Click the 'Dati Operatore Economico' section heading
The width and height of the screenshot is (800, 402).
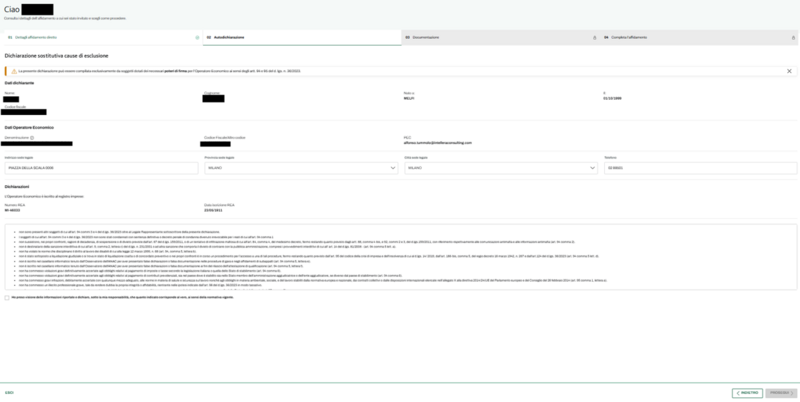29,128
